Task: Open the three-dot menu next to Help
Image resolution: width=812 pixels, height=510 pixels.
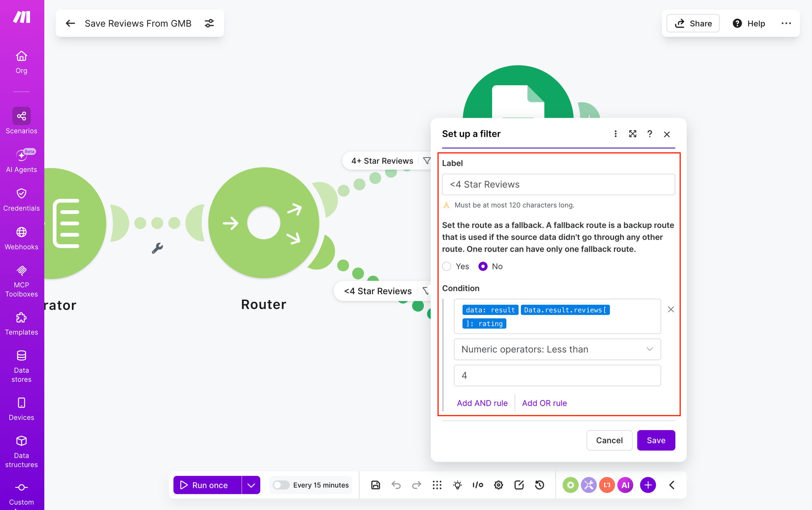Action: pos(786,24)
